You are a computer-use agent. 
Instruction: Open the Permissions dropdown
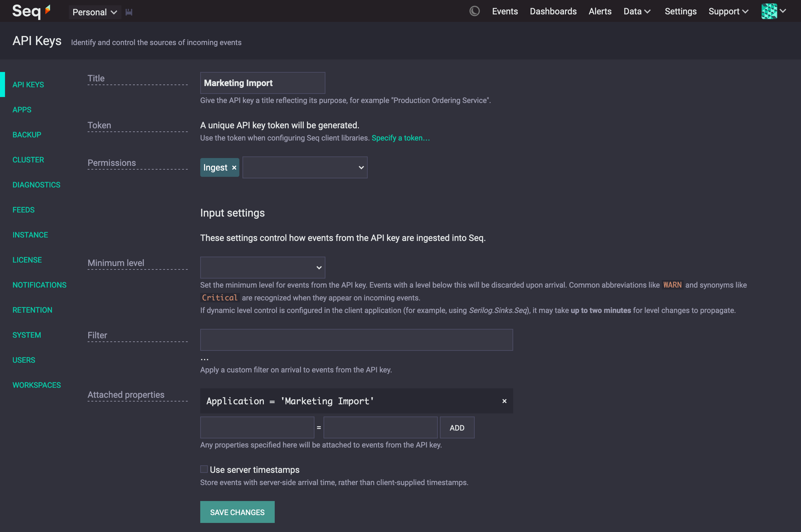305,168
